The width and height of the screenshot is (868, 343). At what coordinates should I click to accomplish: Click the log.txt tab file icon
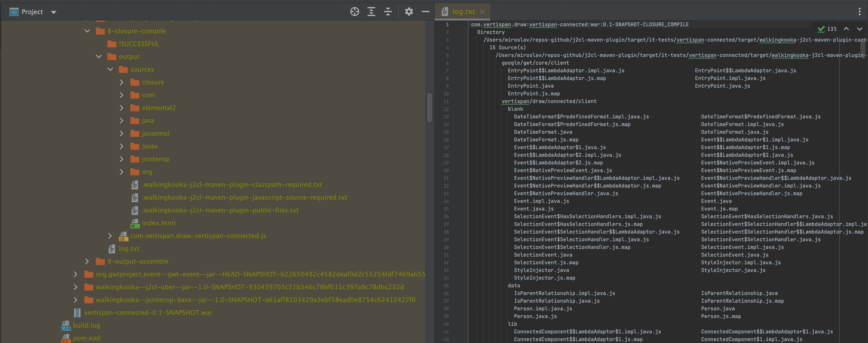pos(445,12)
